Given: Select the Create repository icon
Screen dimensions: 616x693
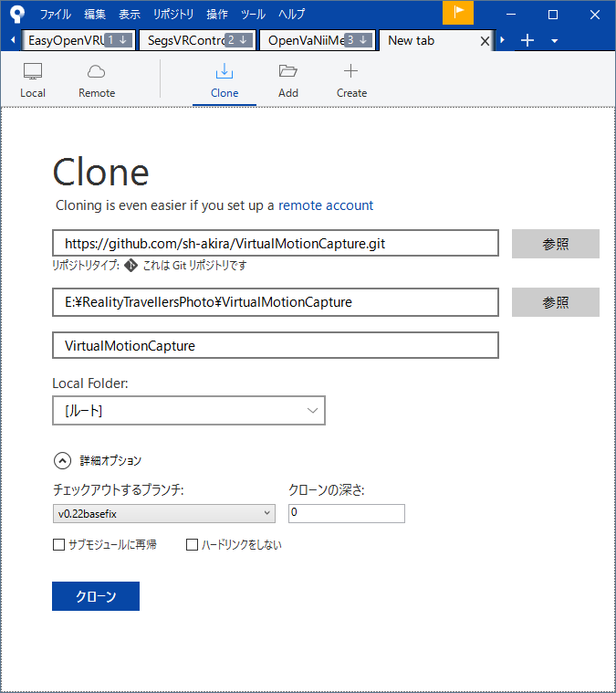Looking at the screenshot, I should pos(351,80).
